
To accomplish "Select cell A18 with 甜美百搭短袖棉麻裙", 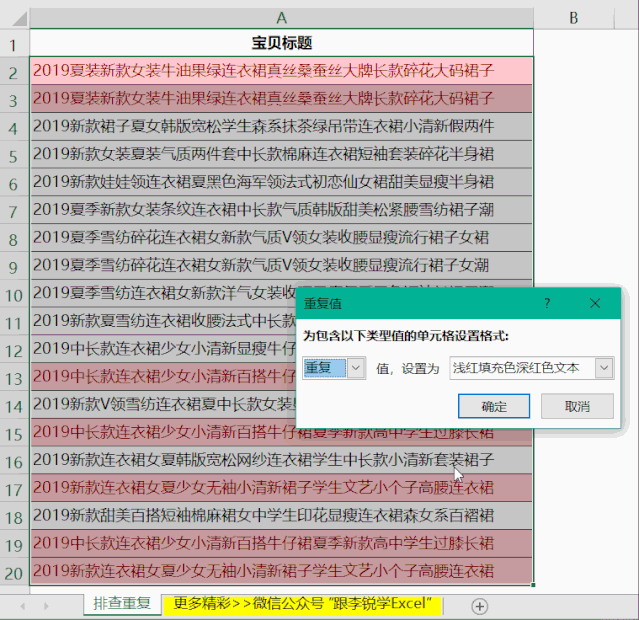I will 282,515.
